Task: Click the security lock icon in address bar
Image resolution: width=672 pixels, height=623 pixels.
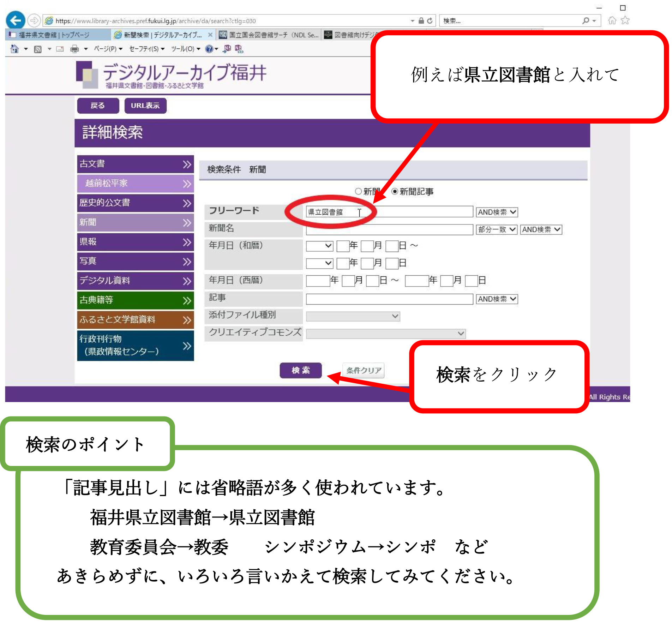Action: coord(421,20)
